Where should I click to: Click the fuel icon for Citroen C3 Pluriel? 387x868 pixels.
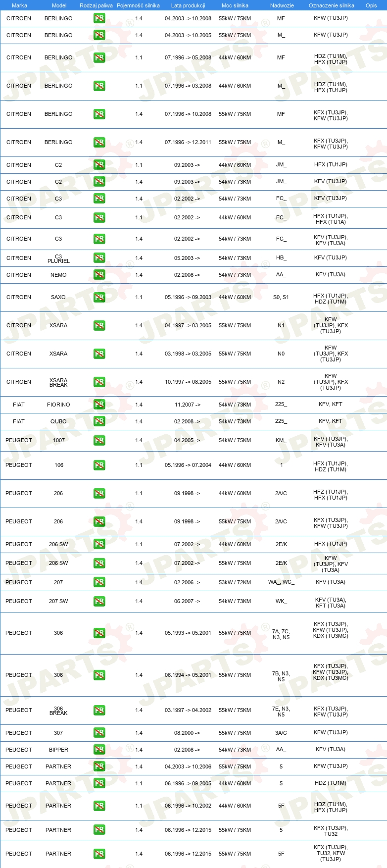tap(99, 258)
